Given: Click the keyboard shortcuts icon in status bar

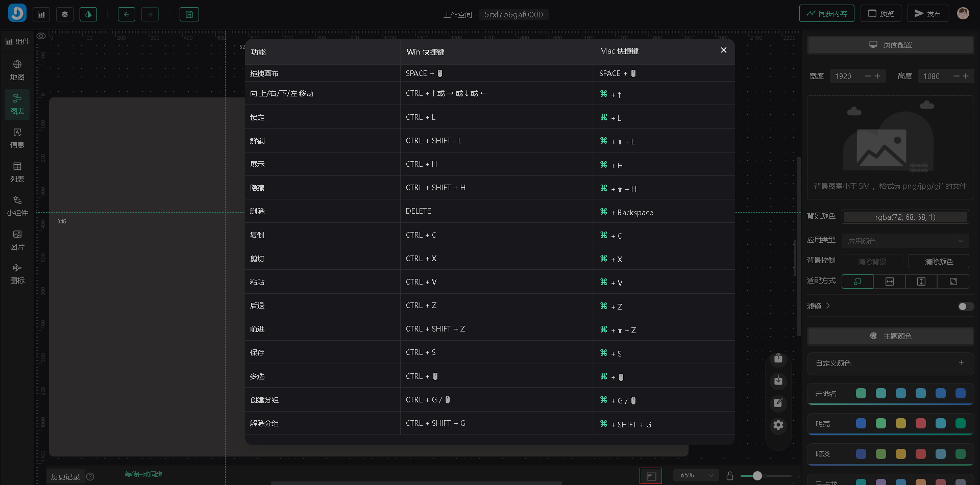Looking at the screenshot, I should 651,476.
